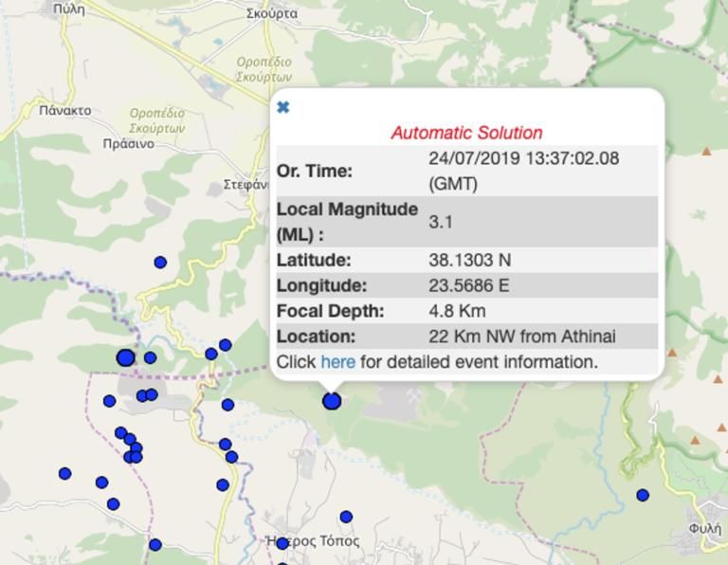Close the earthquake info popup

click(x=282, y=107)
